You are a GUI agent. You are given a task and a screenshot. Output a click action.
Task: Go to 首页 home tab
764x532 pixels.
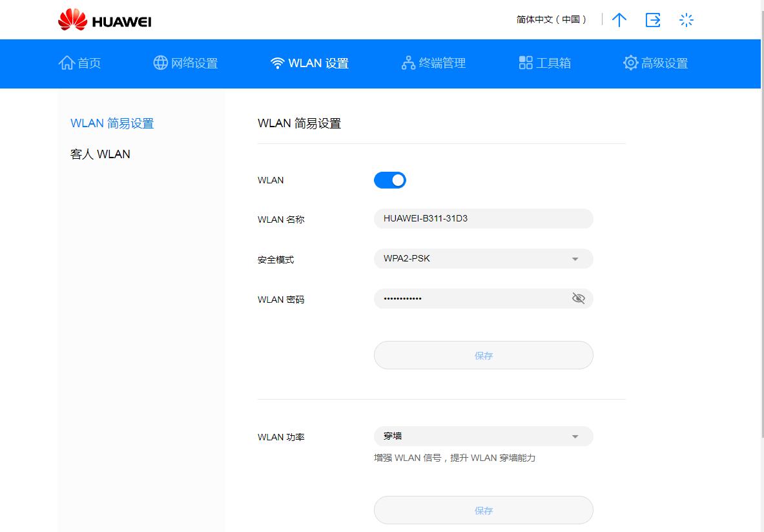pyautogui.click(x=79, y=63)
